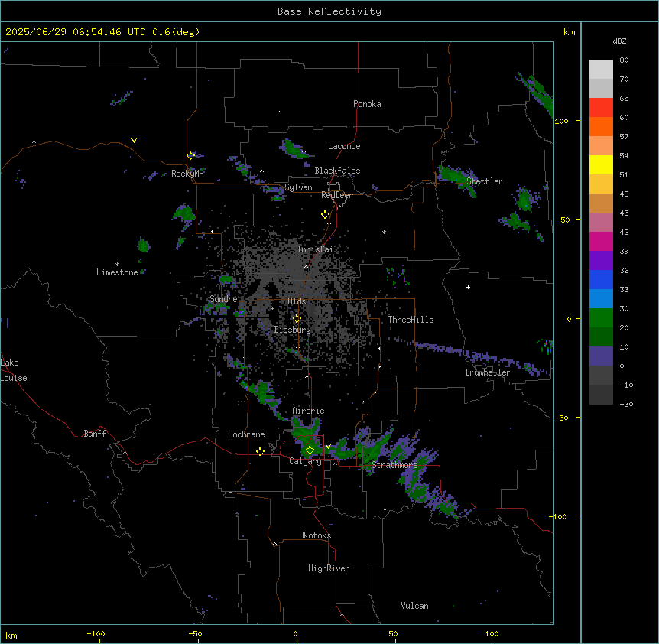Click the Banff town label
The image size is (659, 644).
(x=95, y=434)
